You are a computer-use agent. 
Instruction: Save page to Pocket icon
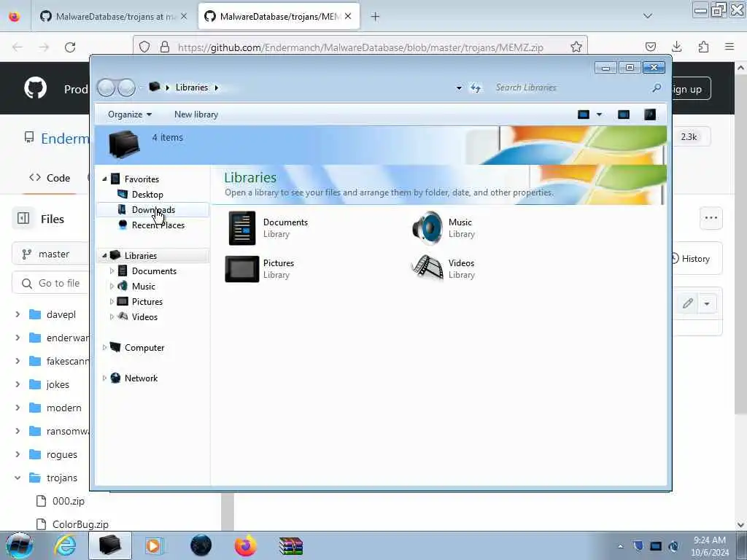coord(650,47)
